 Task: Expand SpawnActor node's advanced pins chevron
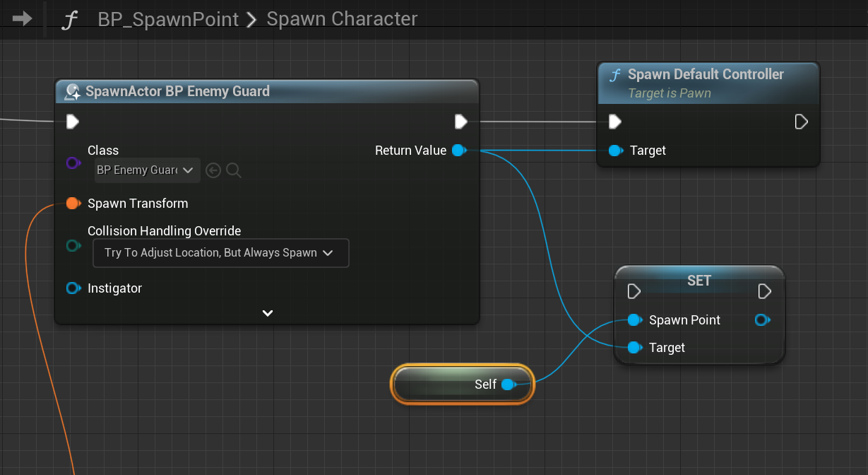tap(268, 313)
